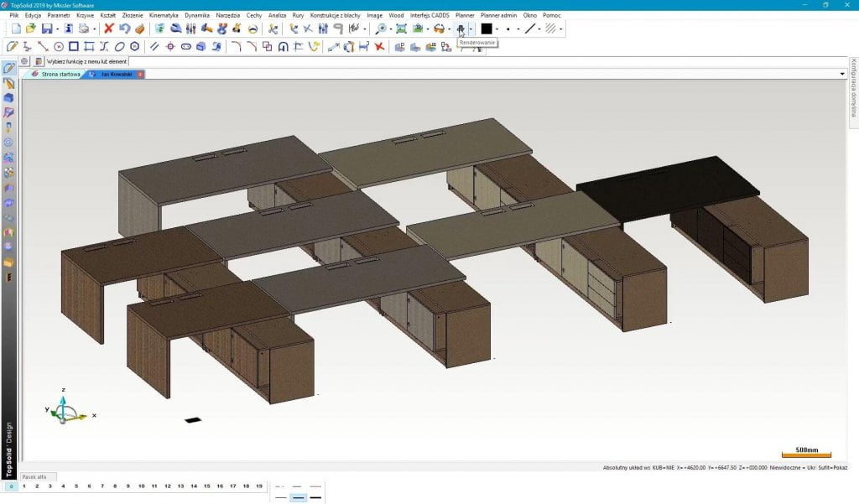Undo the last action
The width and height of the screenshot is (859, 504).
click(124, 29)
